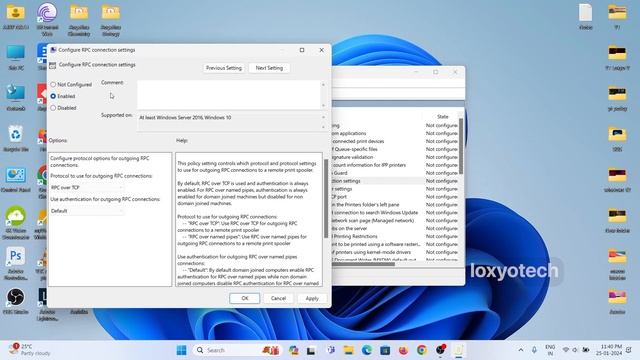Select the 'count information for IPP printers' row
This screenshot has height=360, width=640.
pos(394,165)
